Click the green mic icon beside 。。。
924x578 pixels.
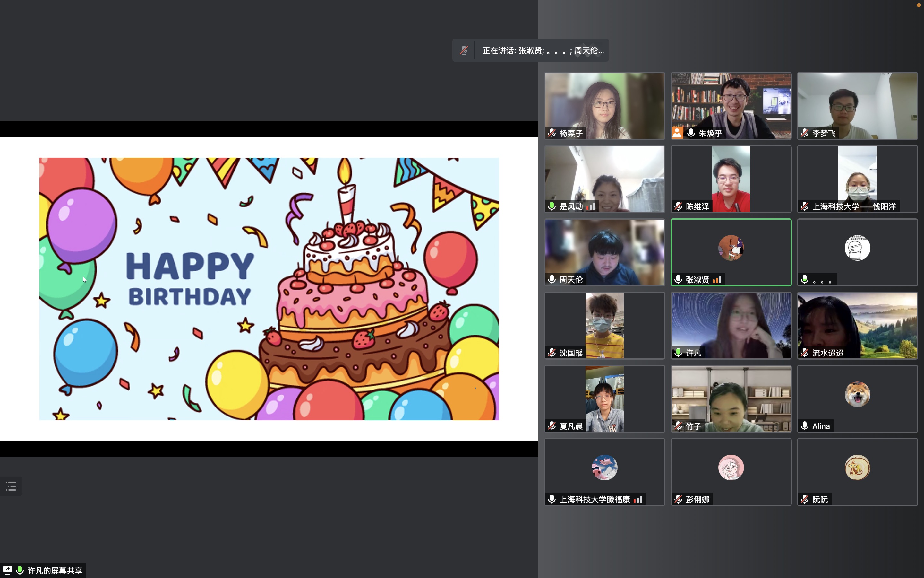pos(805,279)
